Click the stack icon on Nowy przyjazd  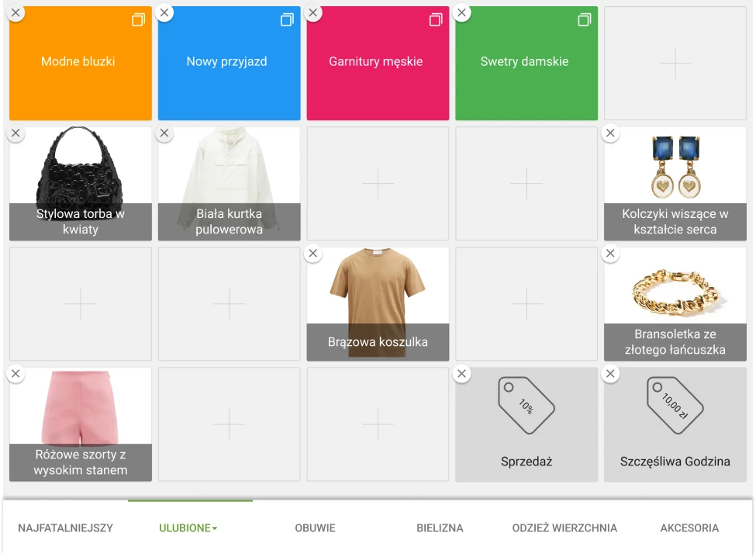(x=287, y=19)
